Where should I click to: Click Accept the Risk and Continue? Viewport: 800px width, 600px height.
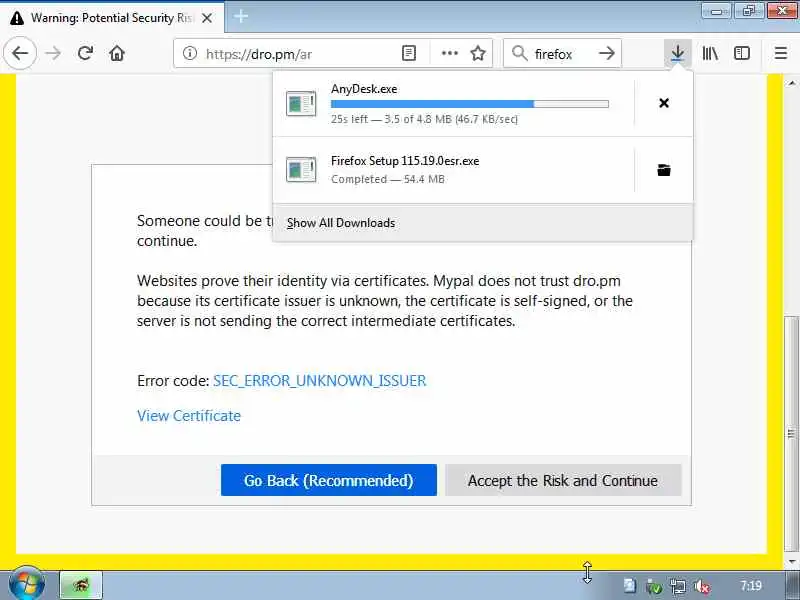(563, 480)
